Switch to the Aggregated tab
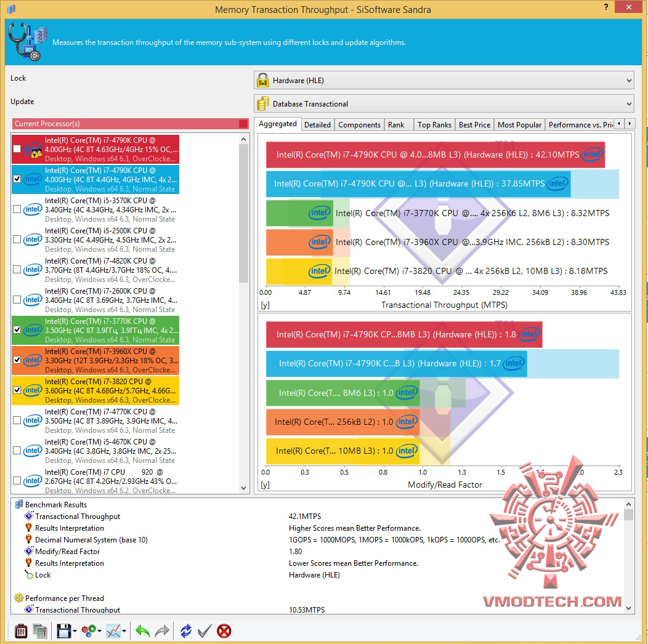This screenshot has height=644, width=648. click(x=278, y=124)
